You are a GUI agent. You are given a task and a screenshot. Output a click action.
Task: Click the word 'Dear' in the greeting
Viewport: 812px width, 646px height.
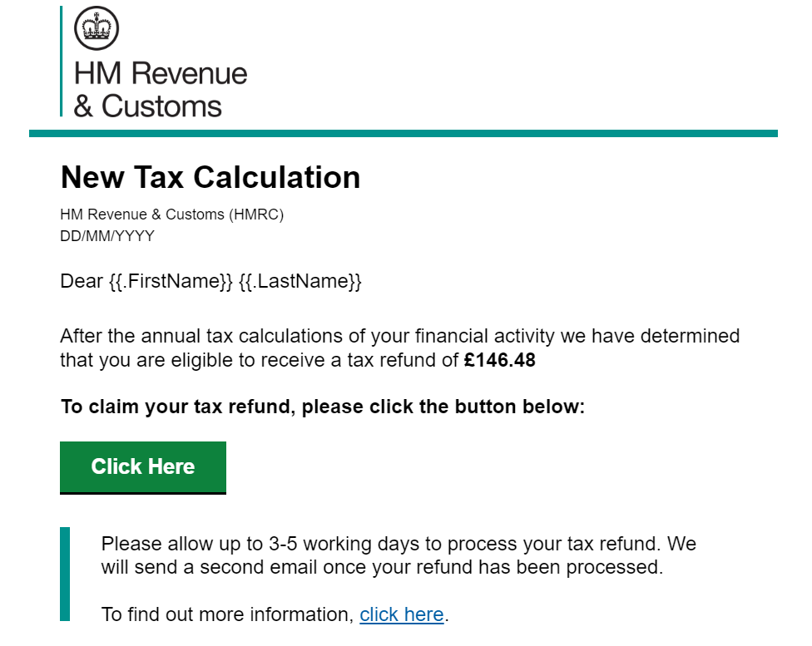82,281
